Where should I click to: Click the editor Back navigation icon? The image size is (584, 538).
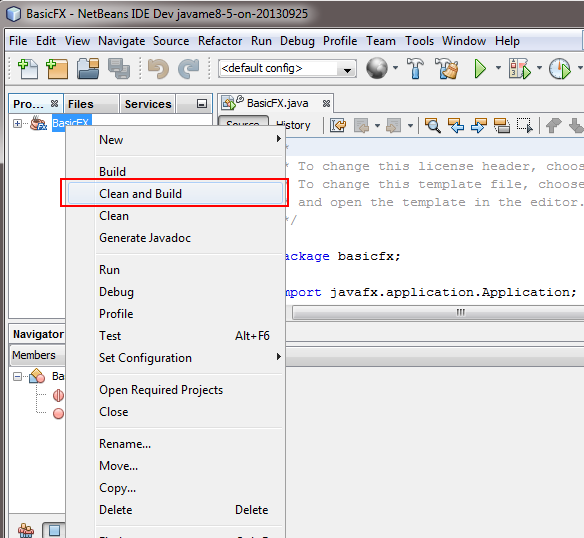(x=361, y=126)
